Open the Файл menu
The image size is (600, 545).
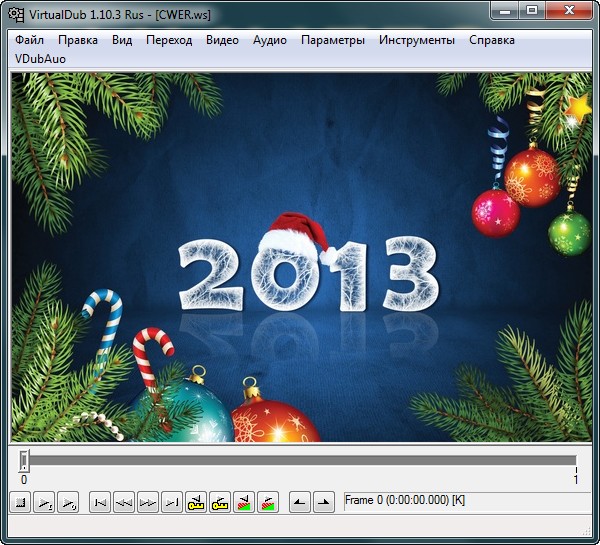(x=30, y=40)
